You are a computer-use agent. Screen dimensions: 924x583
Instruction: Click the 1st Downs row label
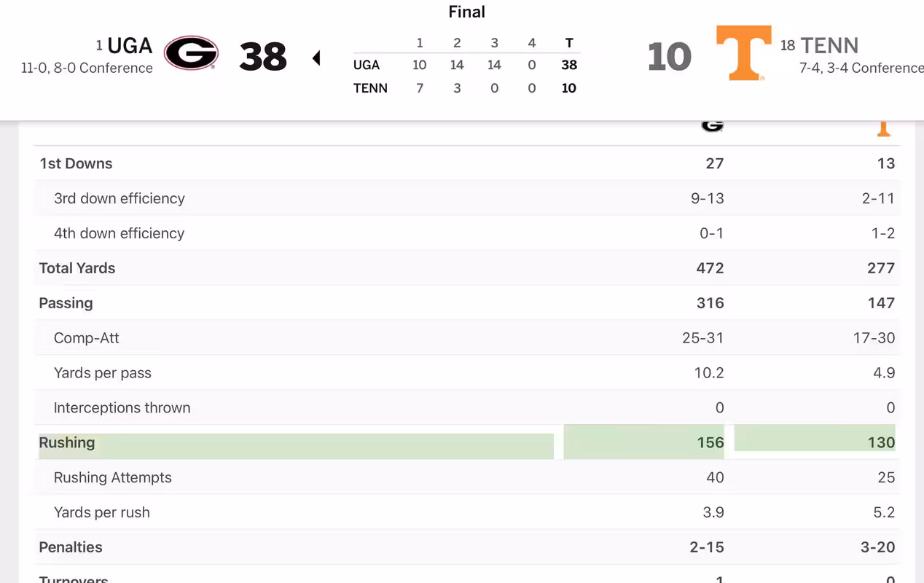click(76, 163)
